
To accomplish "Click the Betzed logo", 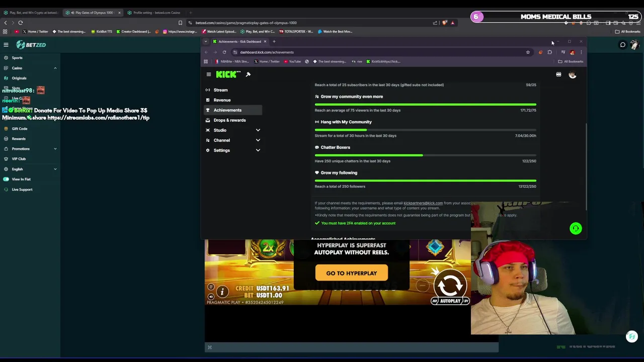I will [31, 45].
